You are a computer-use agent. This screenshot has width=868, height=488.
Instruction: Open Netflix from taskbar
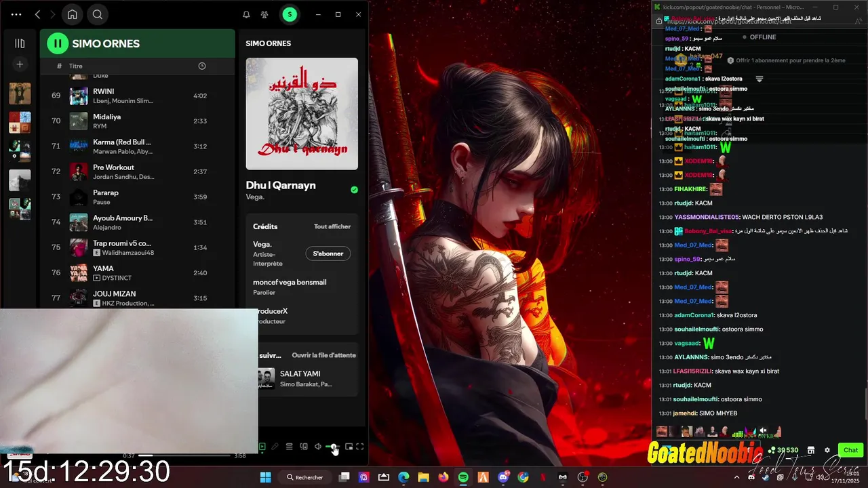click(543, 477)
